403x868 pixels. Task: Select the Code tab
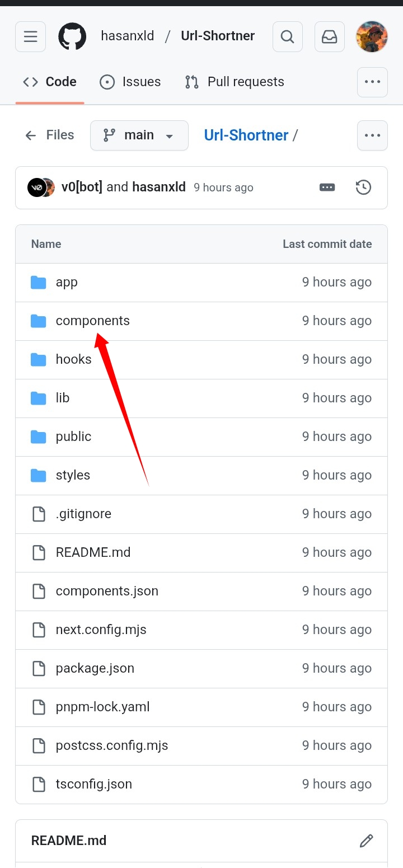[50, 82]
